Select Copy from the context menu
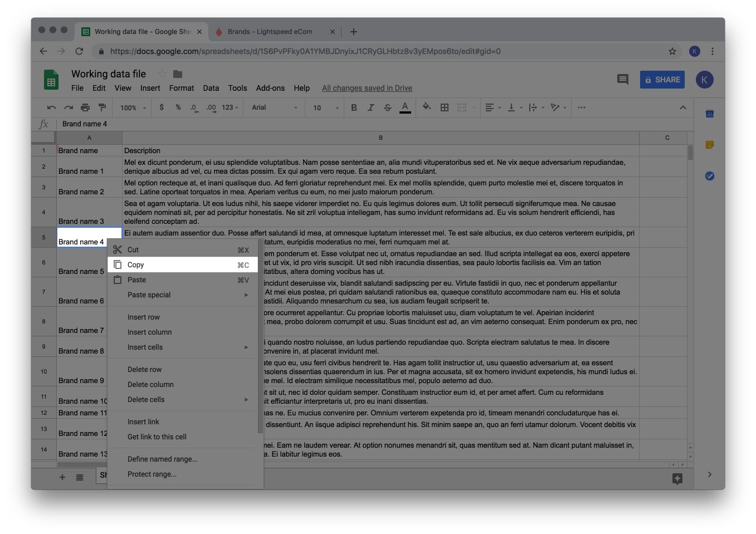This screenshot has height=534, width=756. (x=183, y=265)
